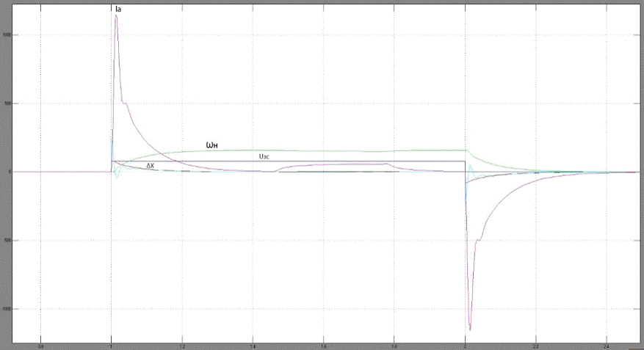Click the Ia curve label at top

pyautogui.click(x=118, y=9)
